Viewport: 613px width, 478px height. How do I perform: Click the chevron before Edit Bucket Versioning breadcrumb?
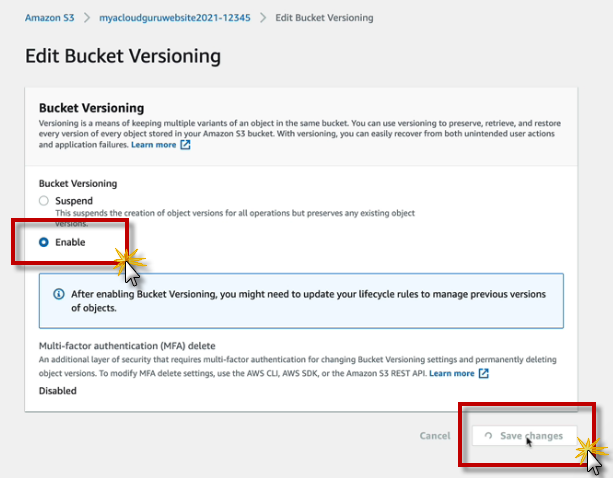(263, 18)
